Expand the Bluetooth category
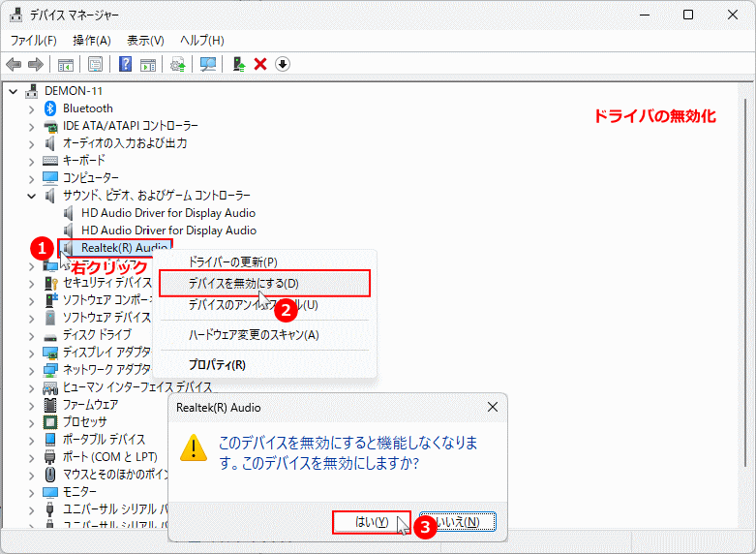The width and height of the screenshot is (756, 554). (x=31, y=109)
